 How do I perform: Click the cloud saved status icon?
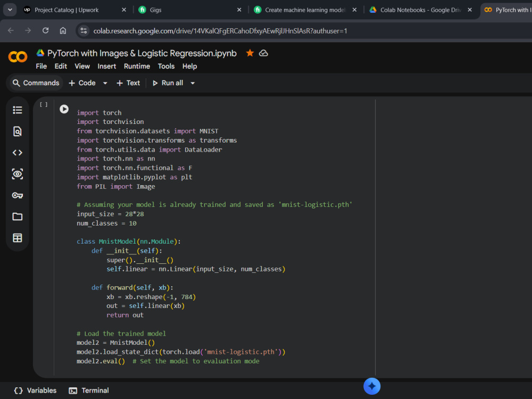click(x=264, y=53)
